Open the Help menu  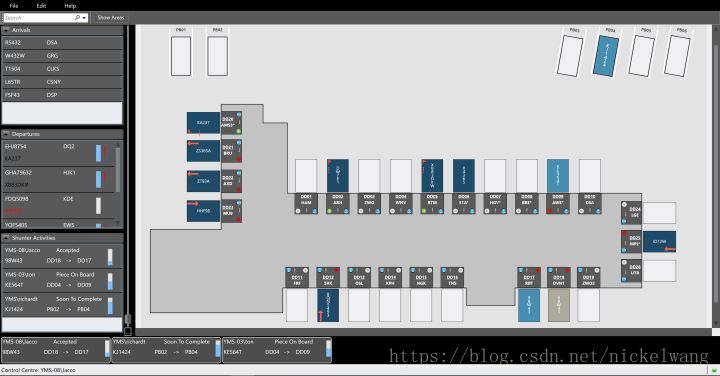(x=70, y=6)
